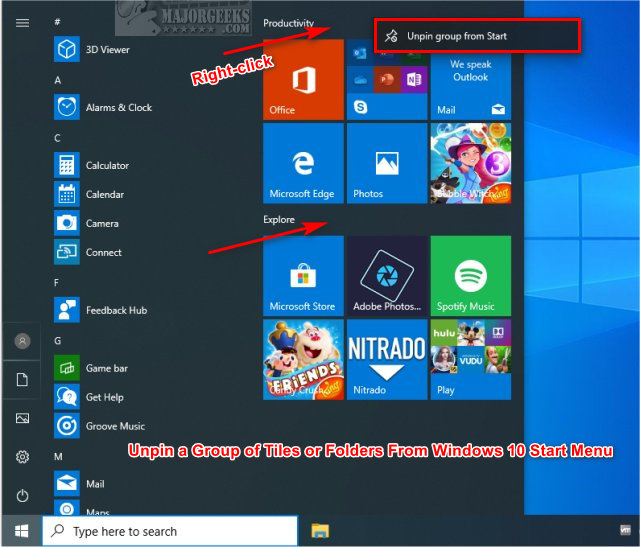The height and width of the screenshot is (547, 640).
Task: Click the letter M section header
Action: pos(58,456)
